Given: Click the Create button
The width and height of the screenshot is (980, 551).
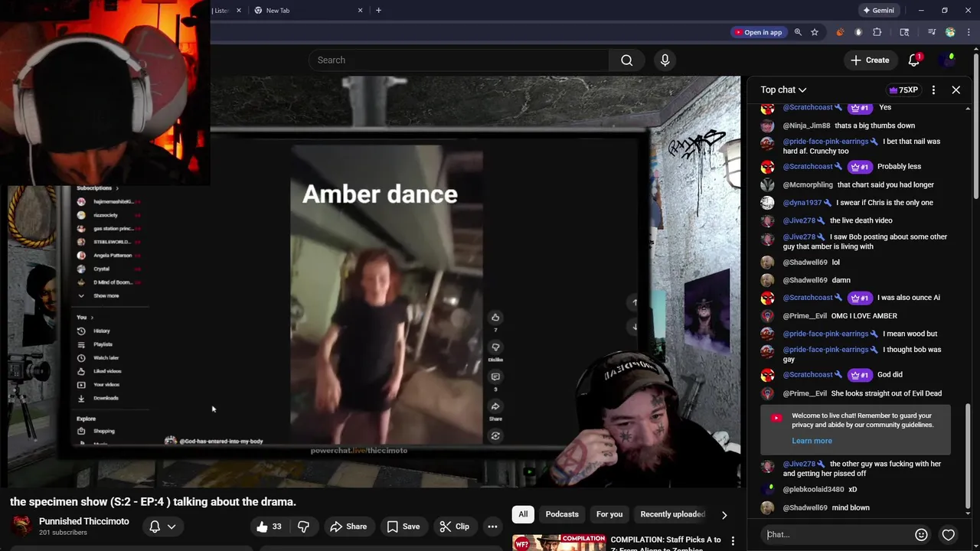Looking at the screenshot, I should pyautogui.click(x=870, y=60).
